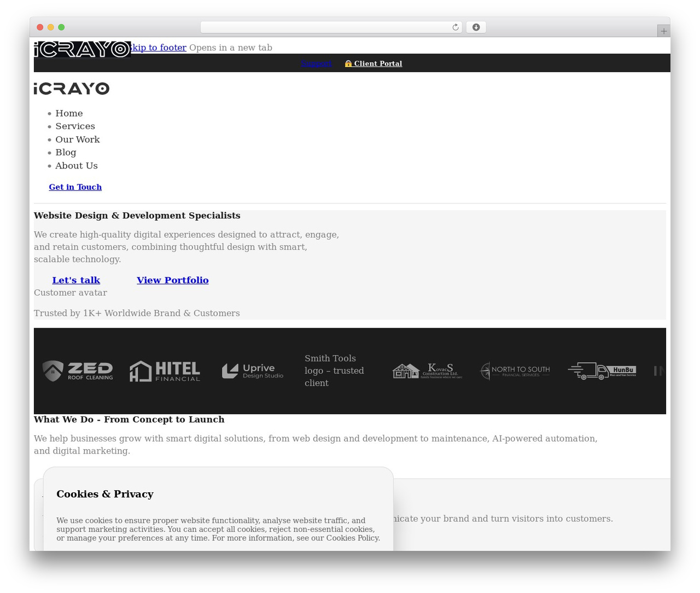Click the Cookies & Privacy heading

(x=105, y=494)
